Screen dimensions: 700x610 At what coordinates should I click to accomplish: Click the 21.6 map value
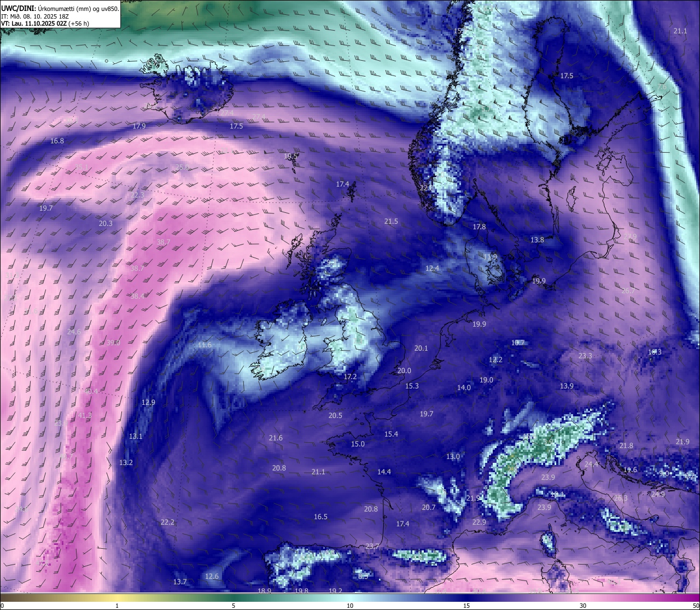coord(276,438)
